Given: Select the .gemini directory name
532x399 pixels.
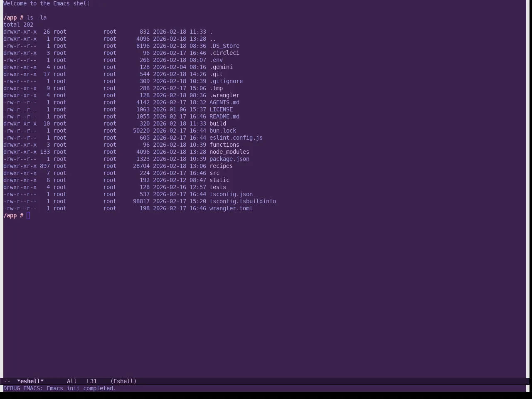Looking at the screenshot, I should tap(221, 67).
